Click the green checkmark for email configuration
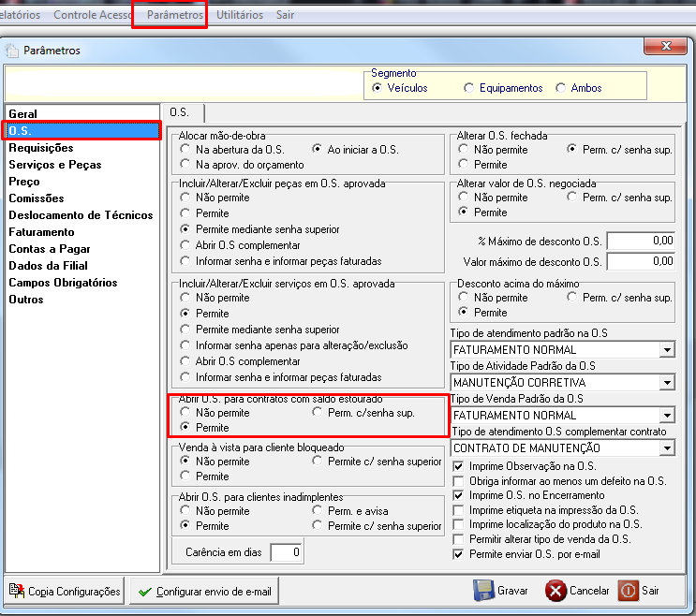 [144, 592]
